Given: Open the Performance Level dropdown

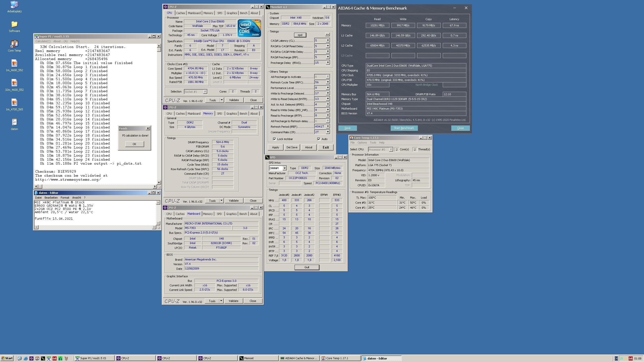Looking at the screenshot, I should tap(328, 88).
